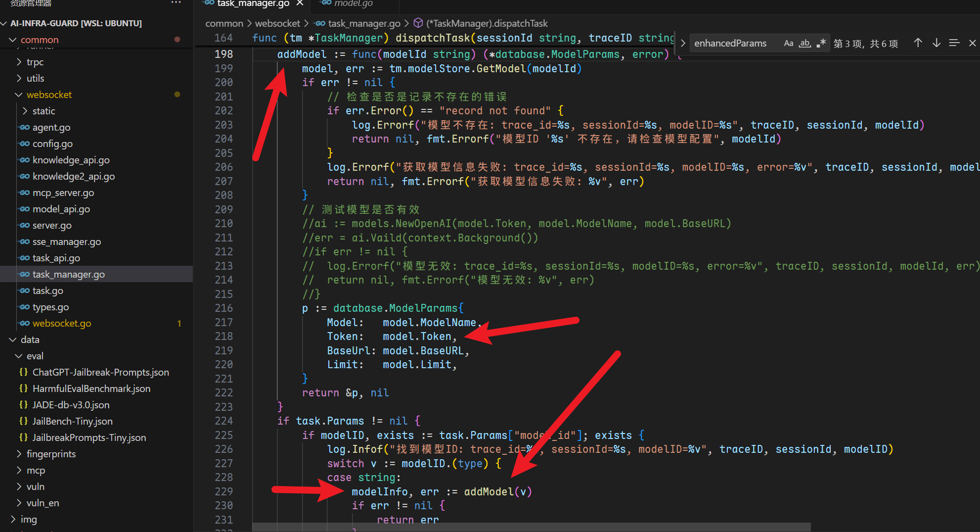Enable regular expression search toggle

821,44
